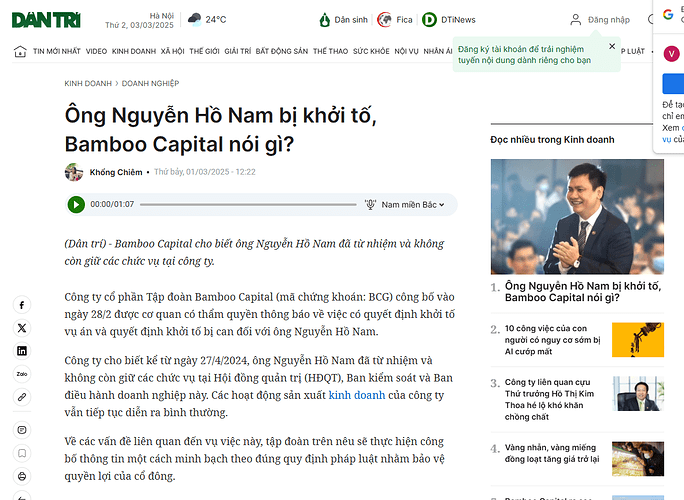Open GIẢI TRÍ menu
The width and height of the screenshot is (684, 500).
click(x=238, y=51)
